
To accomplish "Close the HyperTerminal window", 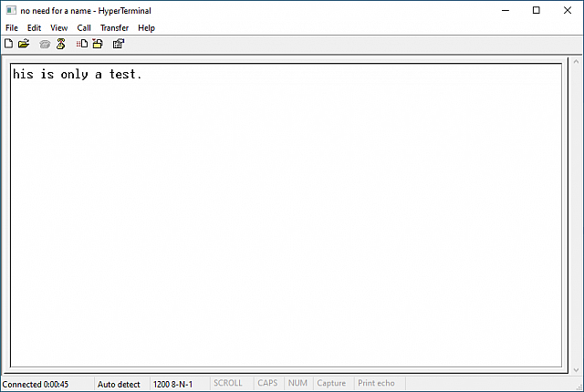I will coord(568,10).
